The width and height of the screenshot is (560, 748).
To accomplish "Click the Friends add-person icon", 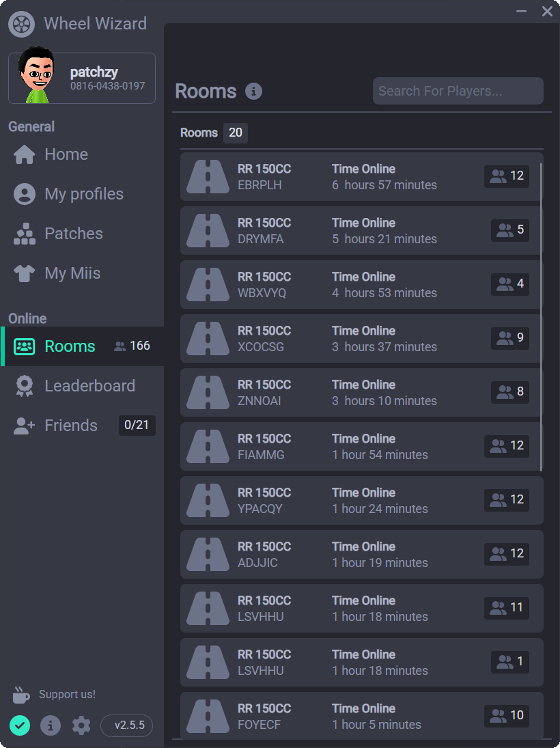I will [x=25, y=426].
